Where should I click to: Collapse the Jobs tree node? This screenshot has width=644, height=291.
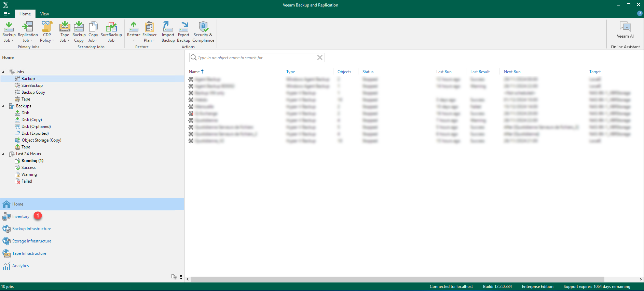point(3,72)
